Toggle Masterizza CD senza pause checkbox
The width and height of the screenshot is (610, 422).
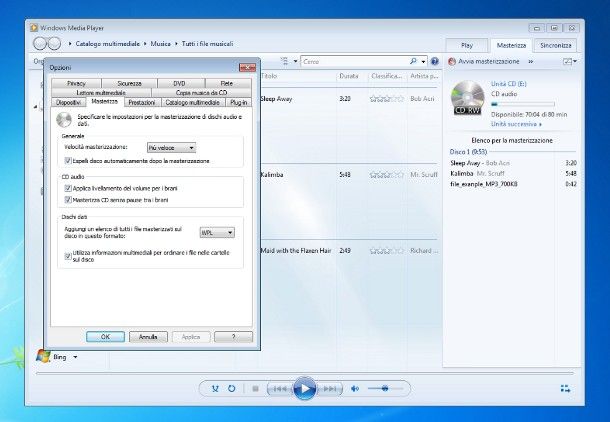[x=68, y=200]
